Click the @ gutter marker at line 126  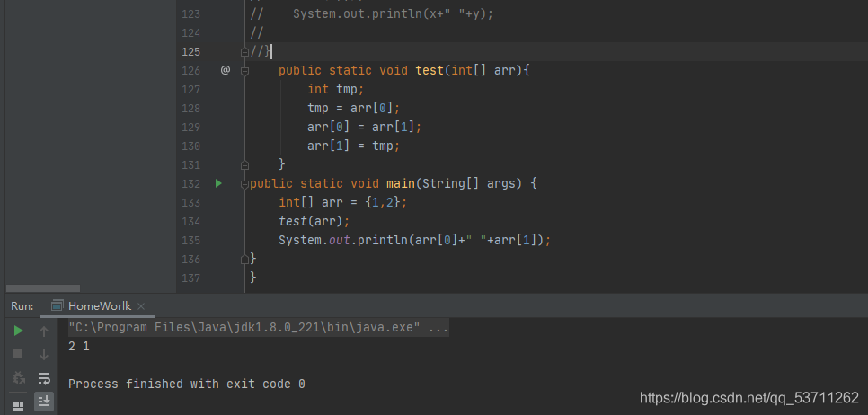[x=226, y=70]
